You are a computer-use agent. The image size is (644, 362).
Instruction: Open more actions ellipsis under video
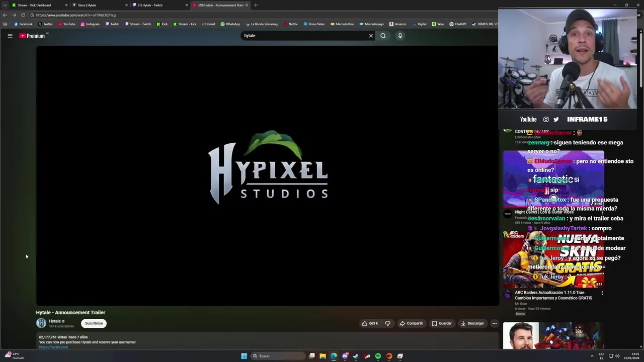click(x=495, y=323)
